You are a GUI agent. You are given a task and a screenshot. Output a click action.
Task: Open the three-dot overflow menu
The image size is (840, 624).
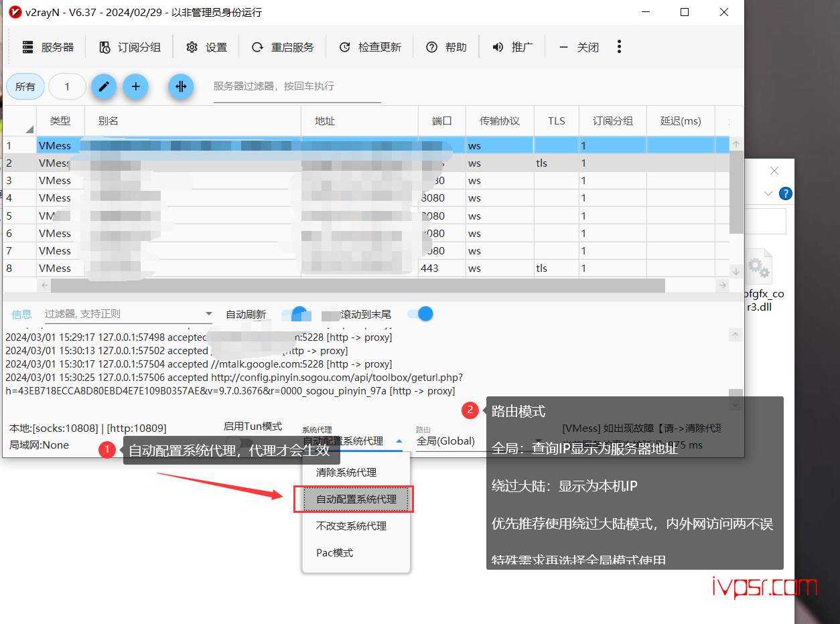coord(619,46)
